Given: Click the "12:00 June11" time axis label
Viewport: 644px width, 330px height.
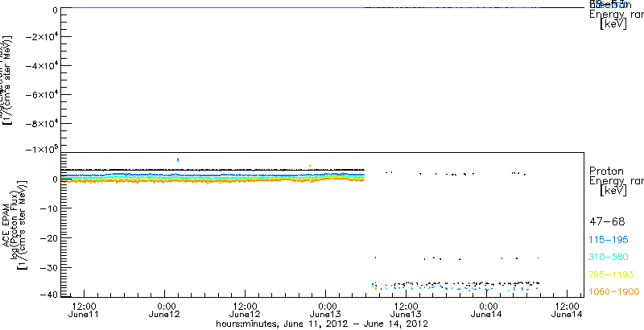Looking at the screenshot, I should (x=85, y=310).
